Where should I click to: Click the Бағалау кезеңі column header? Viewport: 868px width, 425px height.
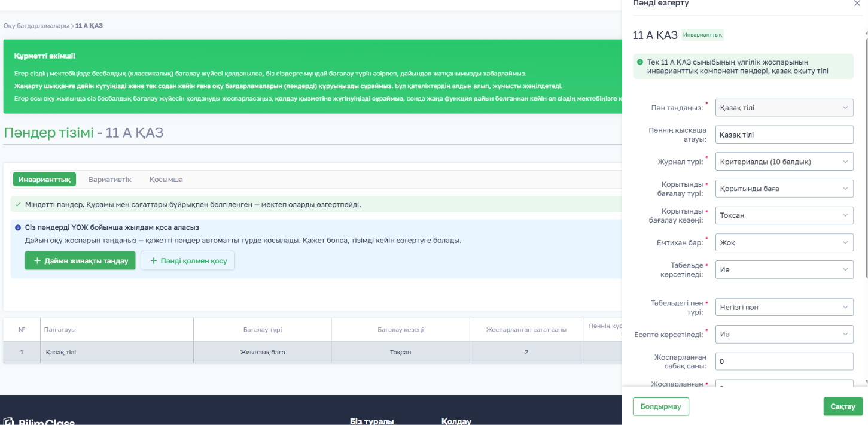[x=401, y=330]
